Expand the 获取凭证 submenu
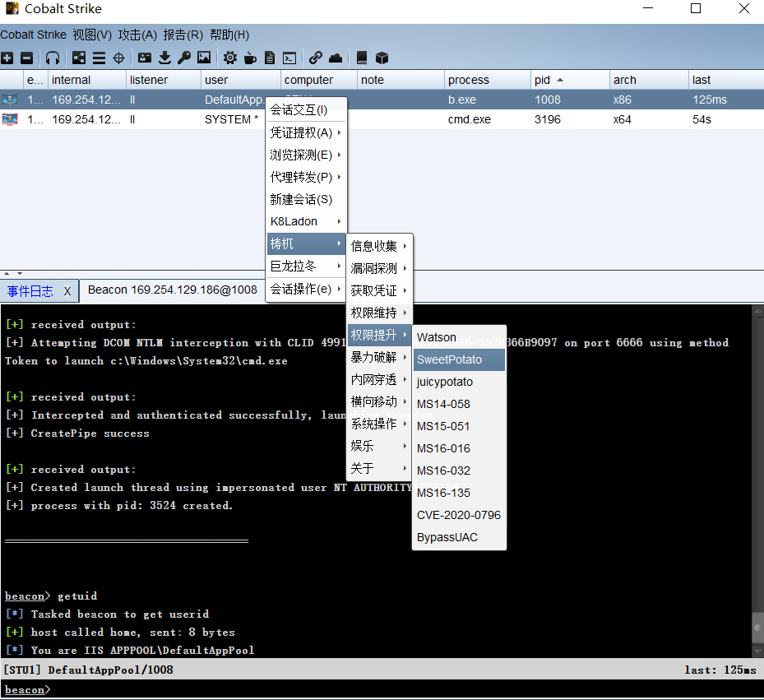764x700 pixels. [x=379, y=290]
